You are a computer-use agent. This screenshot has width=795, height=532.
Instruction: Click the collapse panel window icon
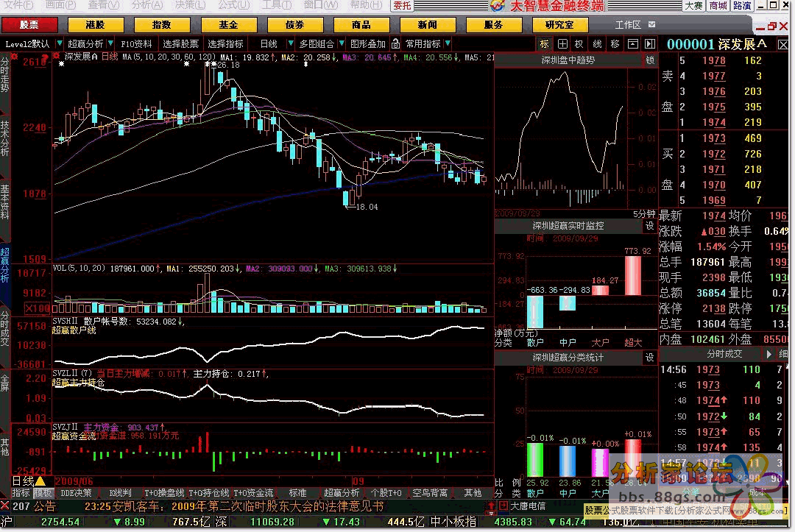point(633,44)
